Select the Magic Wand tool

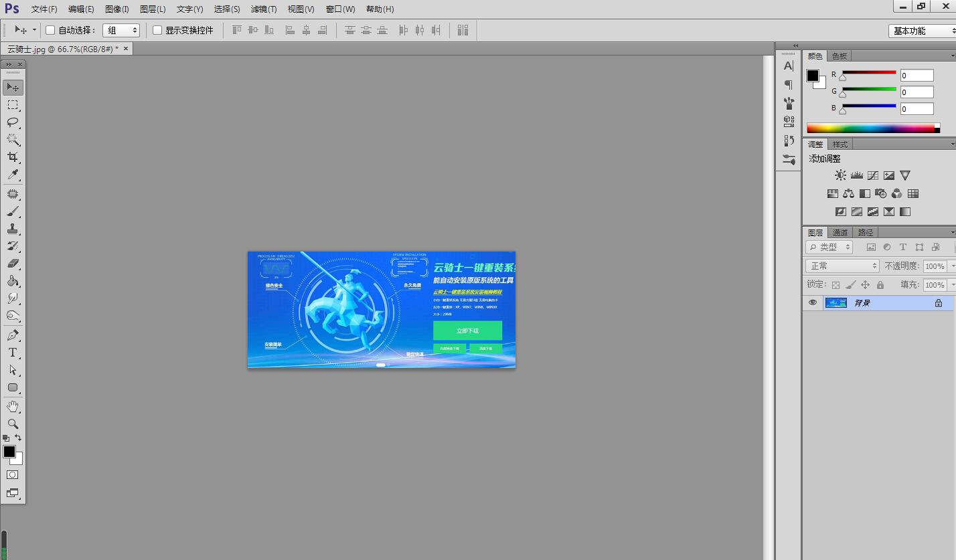(x=13, y=140)
